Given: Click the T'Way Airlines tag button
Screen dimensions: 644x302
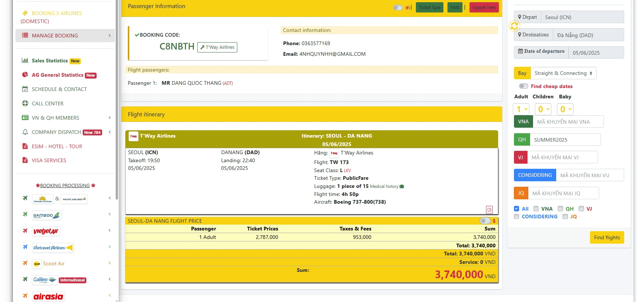Looking at the screenshot, I should (217, 47).
